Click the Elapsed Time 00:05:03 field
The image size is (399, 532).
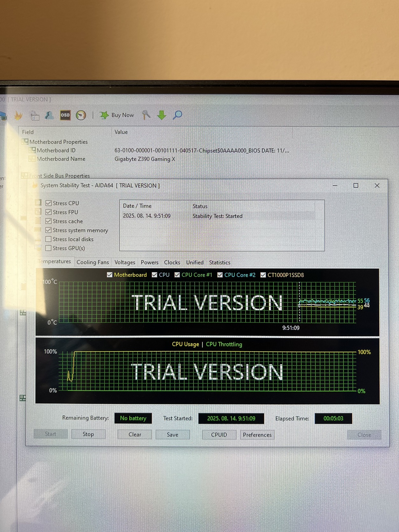[333, 418]
